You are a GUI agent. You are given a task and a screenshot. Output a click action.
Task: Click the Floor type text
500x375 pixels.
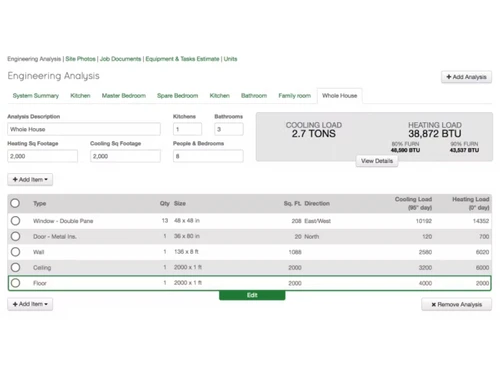click(x=40, y=283)
